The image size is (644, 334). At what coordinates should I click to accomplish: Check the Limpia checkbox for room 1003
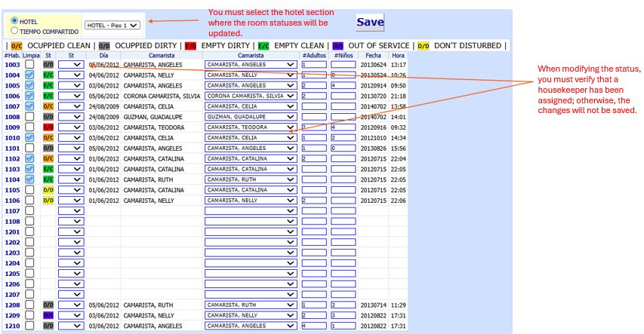[x=29, y=65]
